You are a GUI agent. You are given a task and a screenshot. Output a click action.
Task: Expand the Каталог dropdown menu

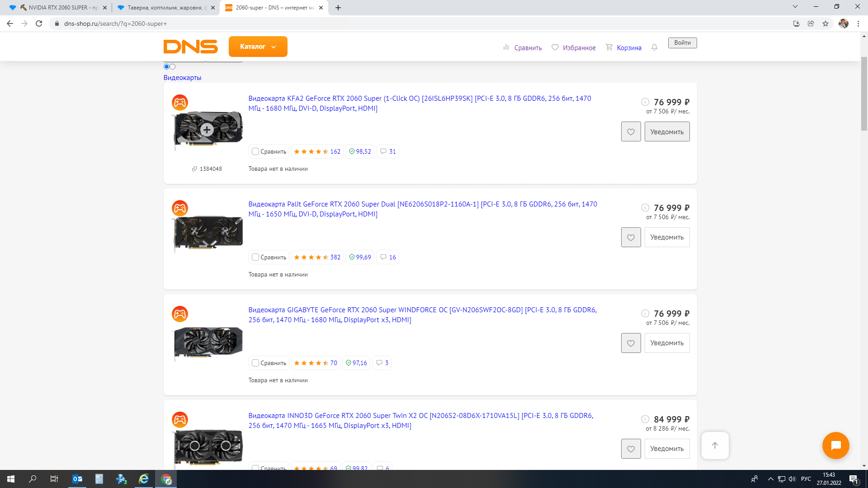(258, 47)
